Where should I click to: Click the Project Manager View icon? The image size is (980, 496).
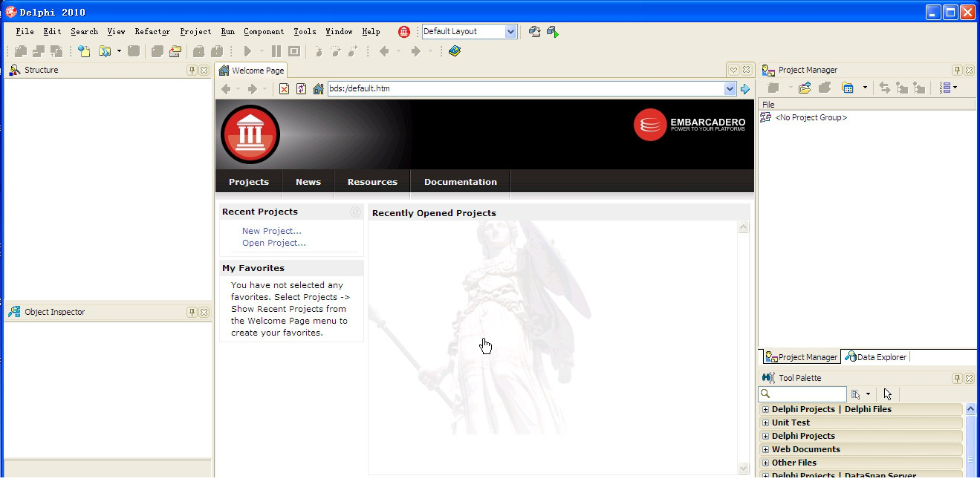point(848,88)
